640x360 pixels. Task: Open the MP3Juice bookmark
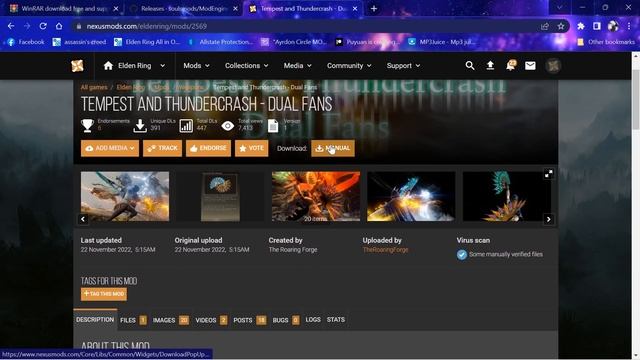(441, 42)
